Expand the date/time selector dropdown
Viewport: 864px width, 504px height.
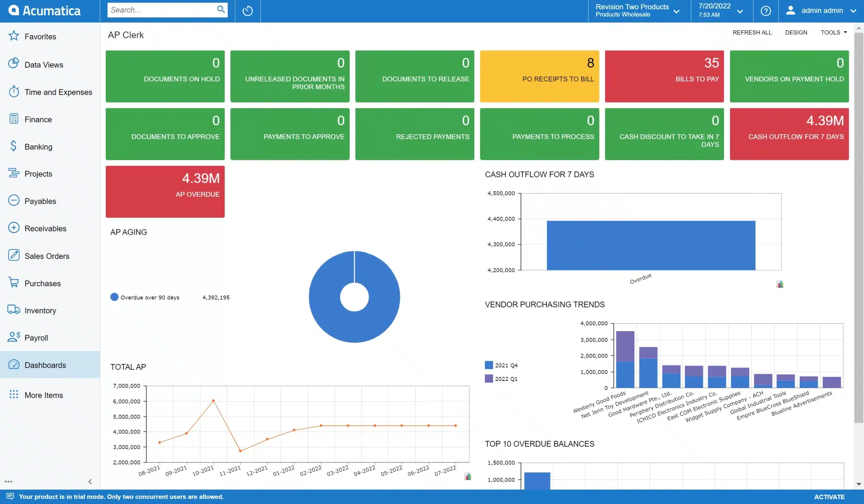tap(740, 10)
